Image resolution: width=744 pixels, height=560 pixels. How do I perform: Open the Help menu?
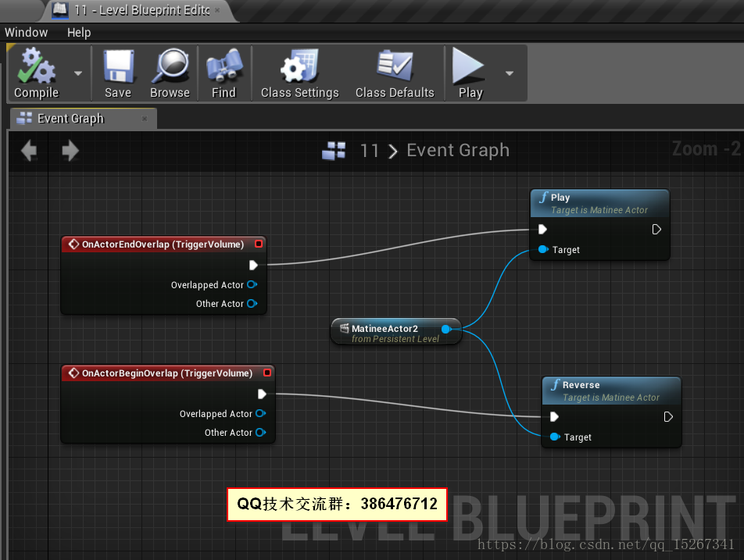pos(79,32)
